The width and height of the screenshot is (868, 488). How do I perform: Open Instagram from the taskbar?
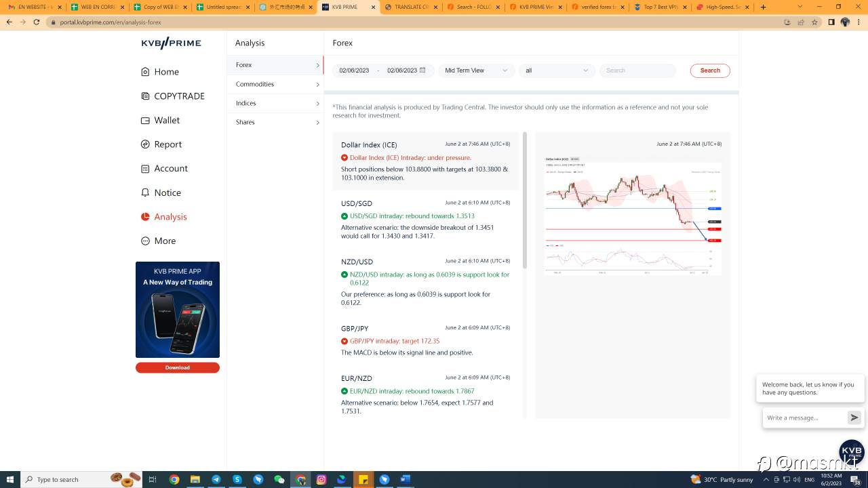pyautogui.click(x=321, y=479)
